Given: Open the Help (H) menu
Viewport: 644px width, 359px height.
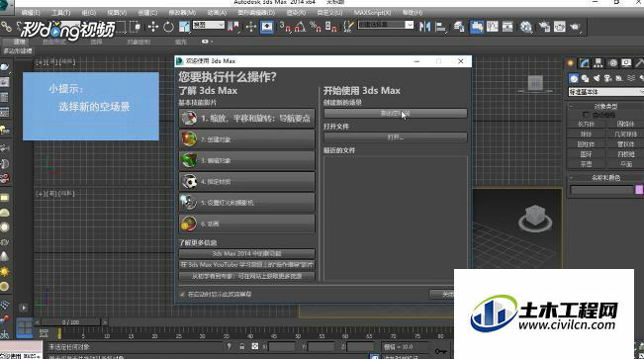Looking at the screenshot, I should tap(413, 13).
